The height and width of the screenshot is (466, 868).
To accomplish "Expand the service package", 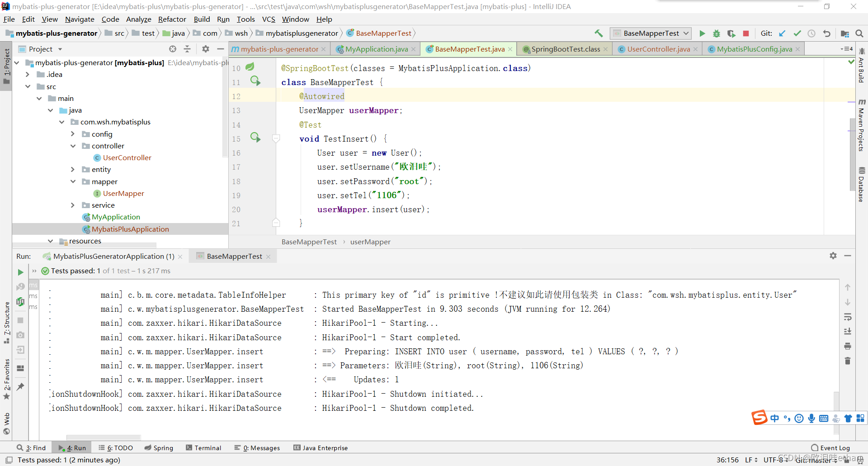I will [73, 205].
